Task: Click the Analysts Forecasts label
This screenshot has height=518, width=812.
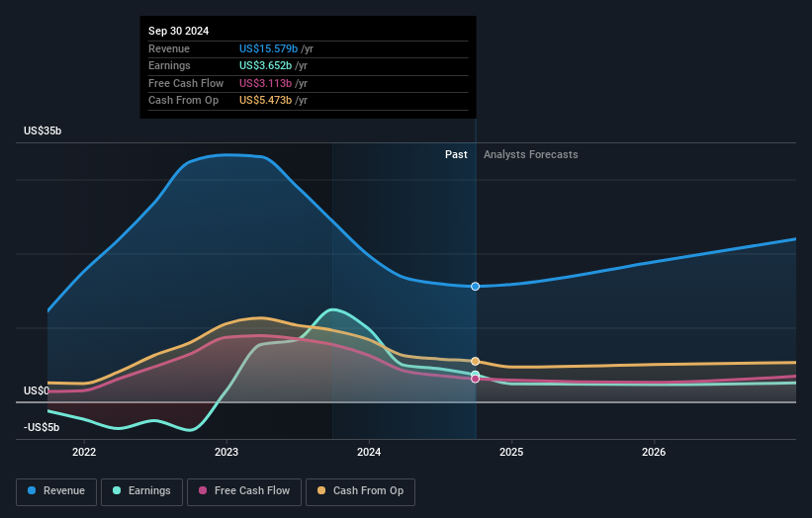Action: coord(531,155)
